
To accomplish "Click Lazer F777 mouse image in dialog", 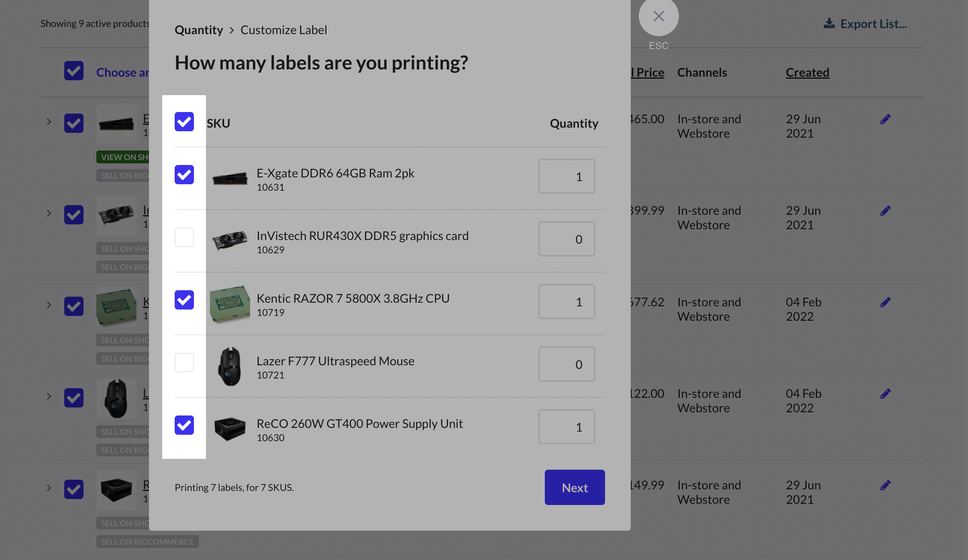I will point(230,366).
